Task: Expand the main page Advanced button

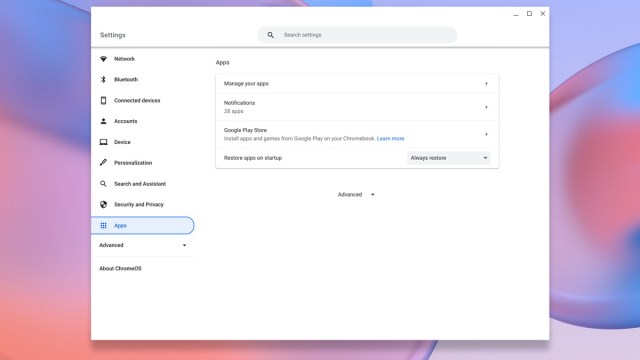Action: click(x=356, y=195)
